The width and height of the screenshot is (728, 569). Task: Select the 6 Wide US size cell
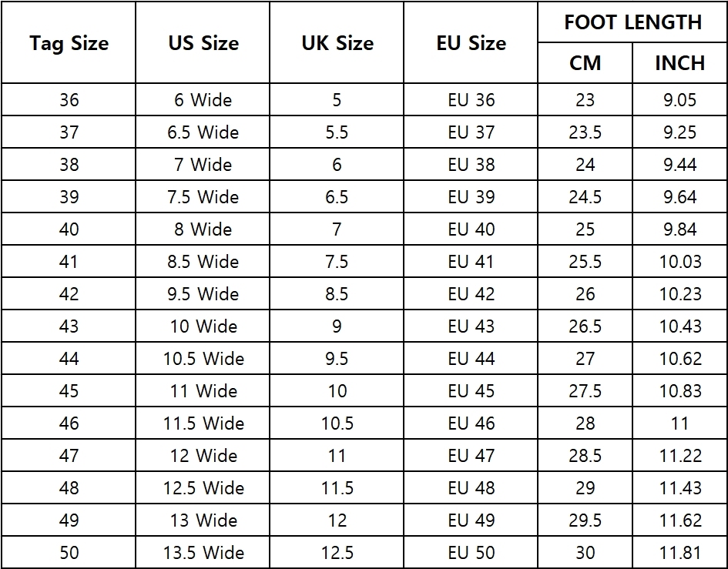tap(203, 100)
